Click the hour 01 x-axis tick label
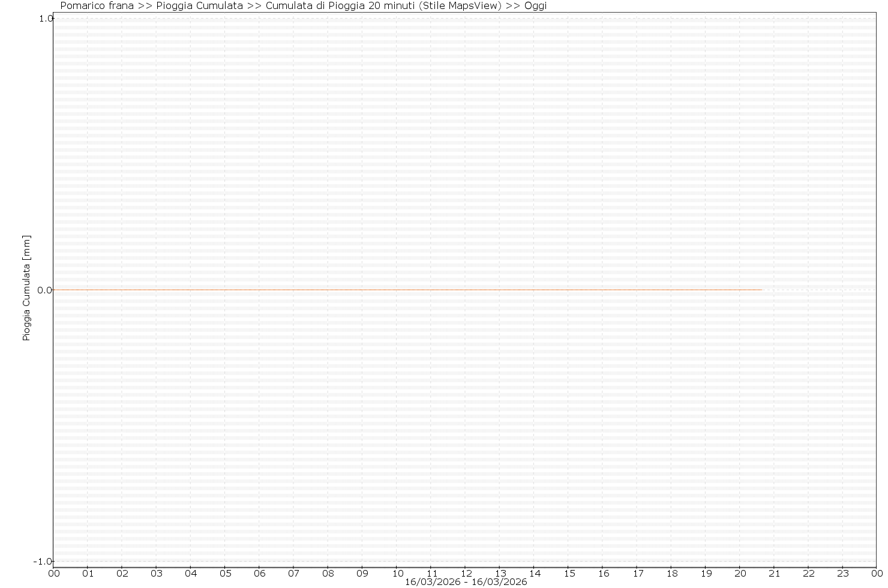The width and height of the screenshot is (888, 588). tap(88, 573)
